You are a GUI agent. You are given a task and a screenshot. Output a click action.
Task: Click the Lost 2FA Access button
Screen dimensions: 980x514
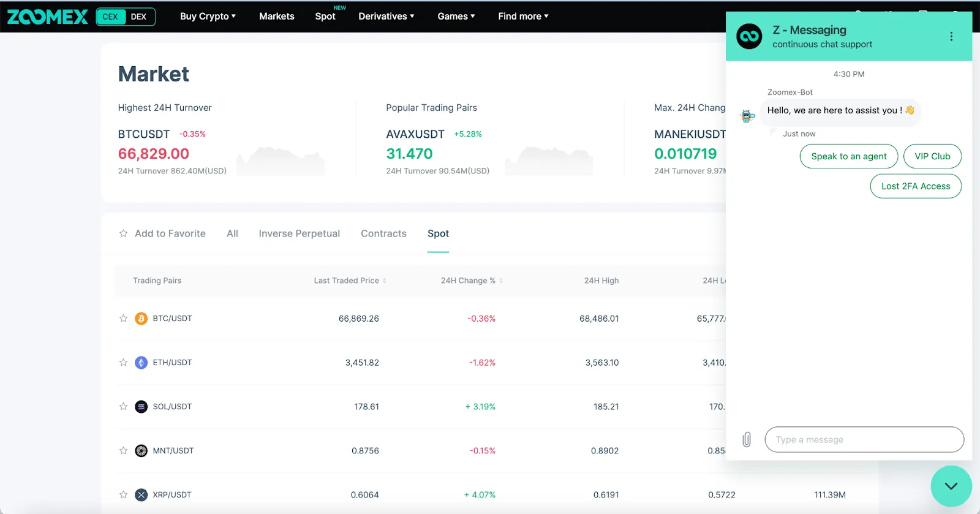pyautogui.click(x=915, y=186)
